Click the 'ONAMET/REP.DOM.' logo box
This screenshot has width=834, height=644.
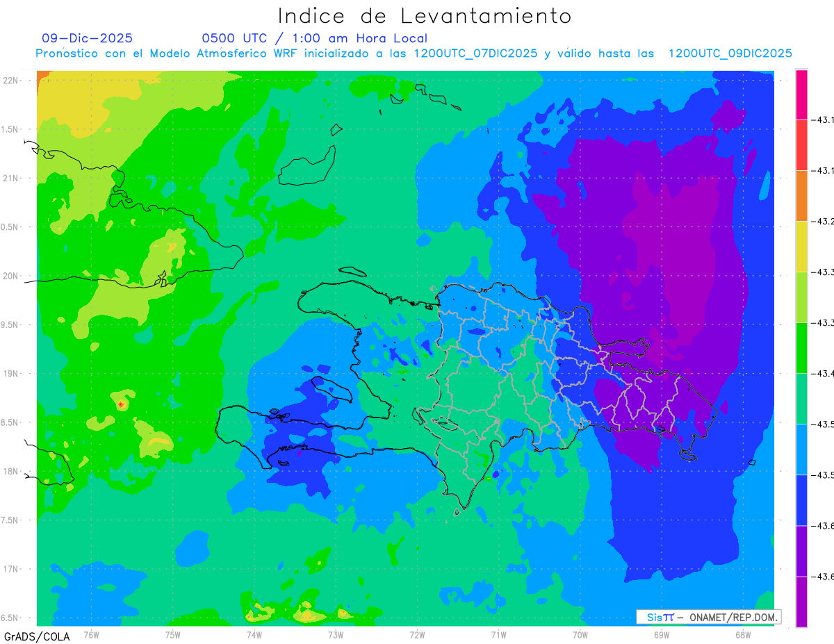(708, 617)
